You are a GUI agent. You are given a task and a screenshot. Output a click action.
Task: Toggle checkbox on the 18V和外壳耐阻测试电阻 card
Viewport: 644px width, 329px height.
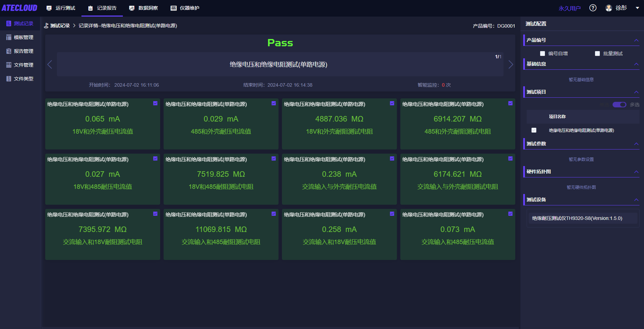[x=392, y=103]
